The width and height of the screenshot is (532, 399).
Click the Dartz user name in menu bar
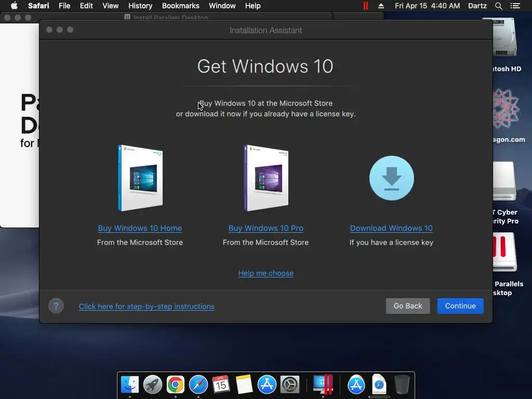(x=477, y=6)
